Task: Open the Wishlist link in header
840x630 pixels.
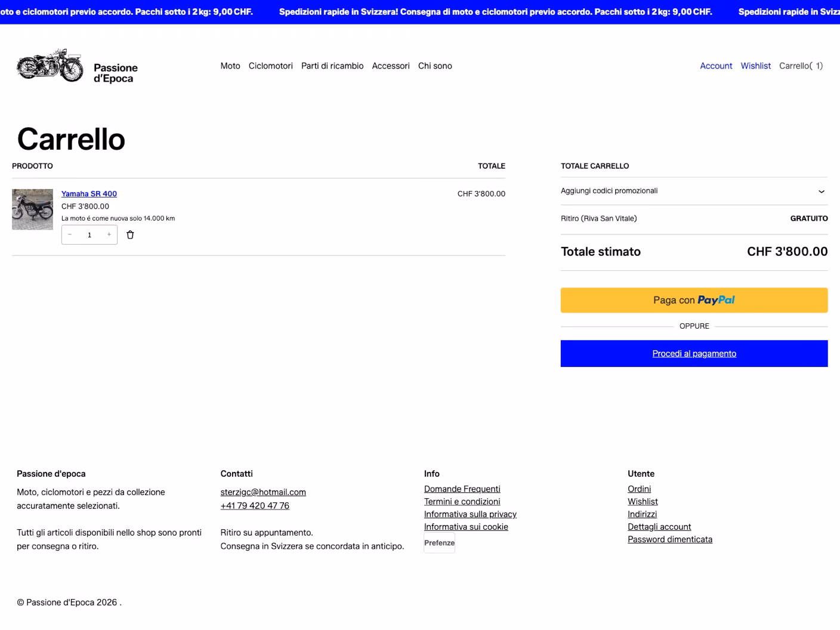Action: (x=756, y=66)
